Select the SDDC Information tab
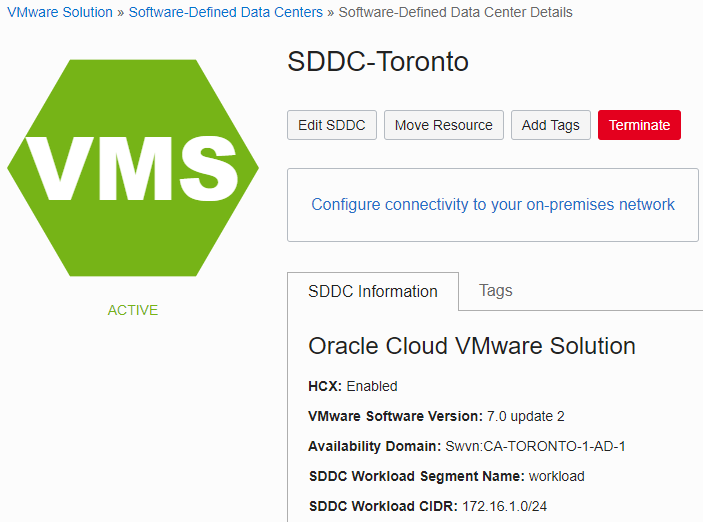703x522 pixels. [373, 291]
